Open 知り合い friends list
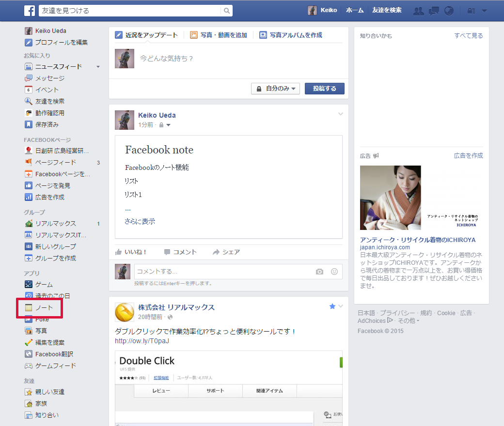The height and width of the screenshot is (426, 504). click(x=42, y=415)
